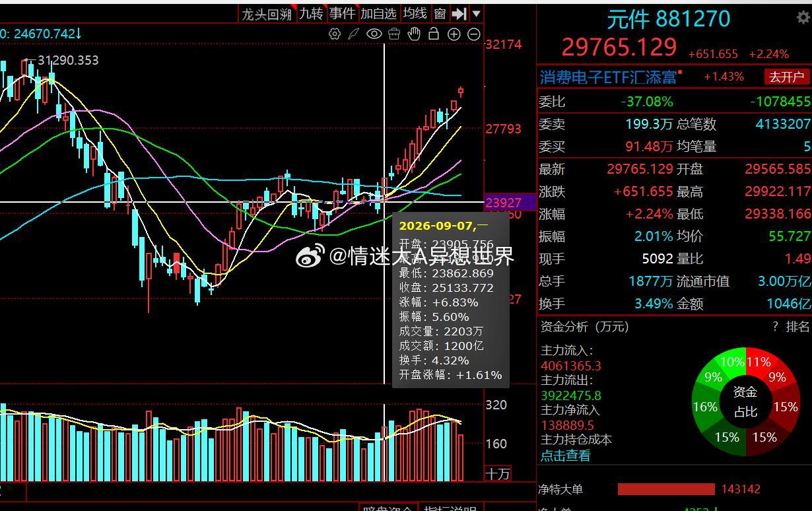Click the 23927 price axis marker
The height and width of the screenshot is (511, 812).
pos(510,203)
